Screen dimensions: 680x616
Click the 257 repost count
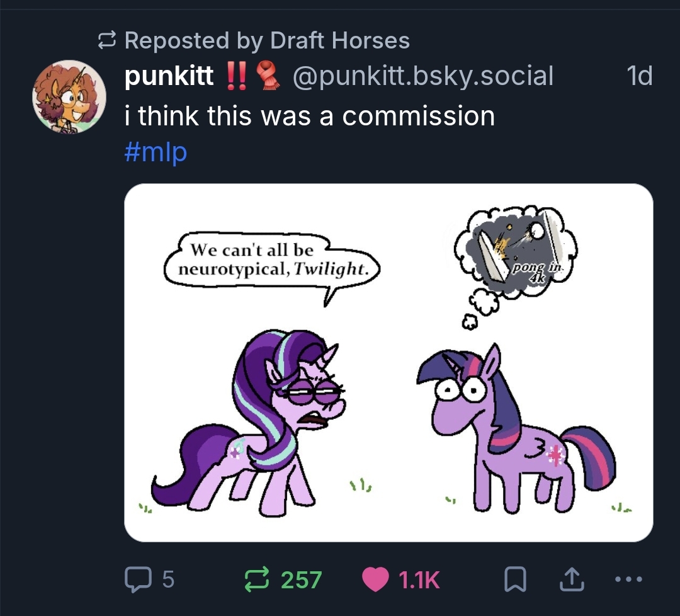(301, 580)
